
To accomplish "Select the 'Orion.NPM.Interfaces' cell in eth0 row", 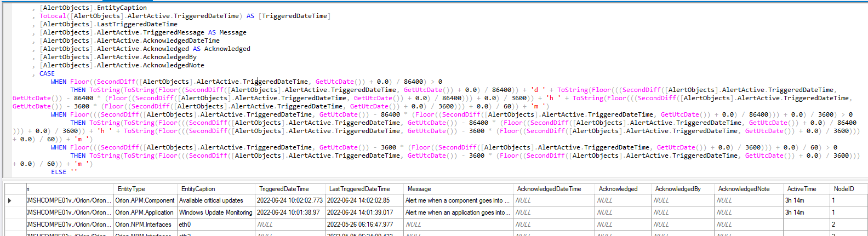I will 145,225.
